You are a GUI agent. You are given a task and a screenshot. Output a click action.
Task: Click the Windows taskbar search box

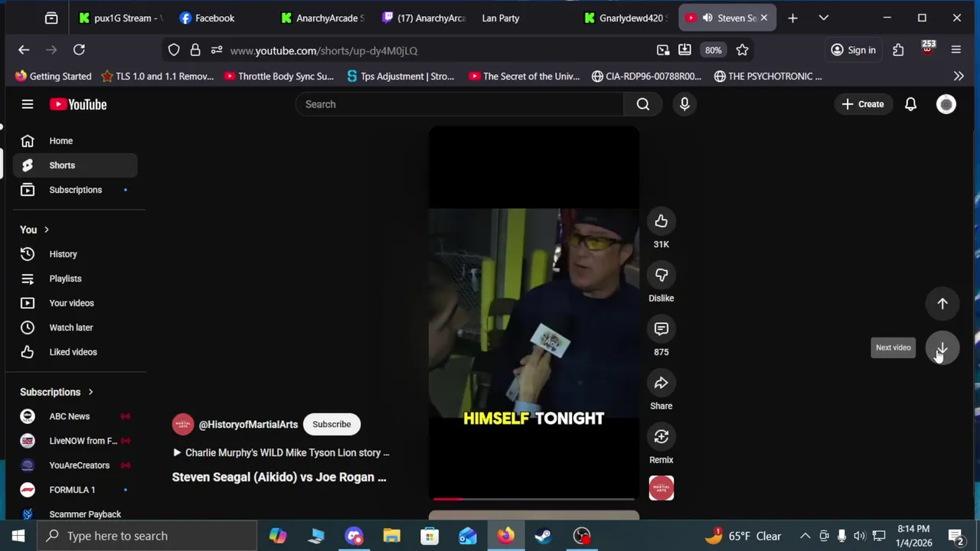(x=147, y=536)
